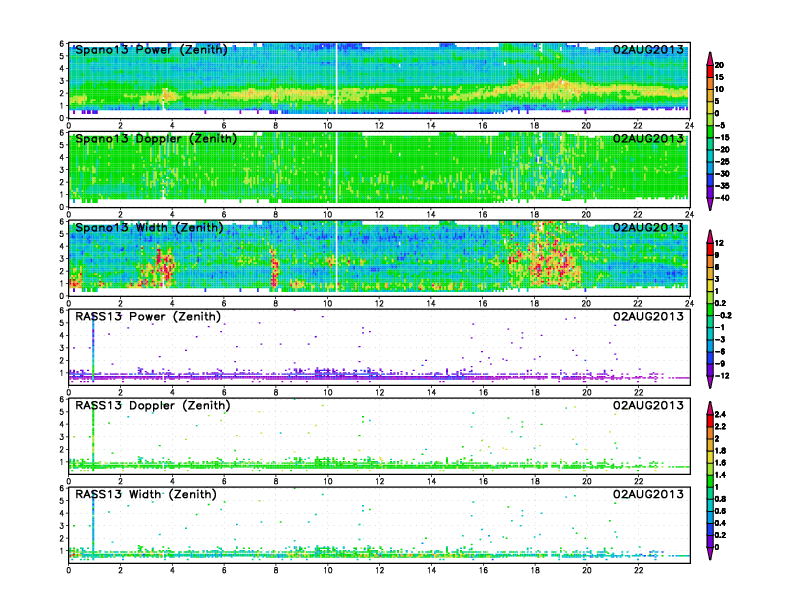This screenshot has height=612, width=792.
Task: Pick the pink arrow tip above the 20 label
Action: 710,58
